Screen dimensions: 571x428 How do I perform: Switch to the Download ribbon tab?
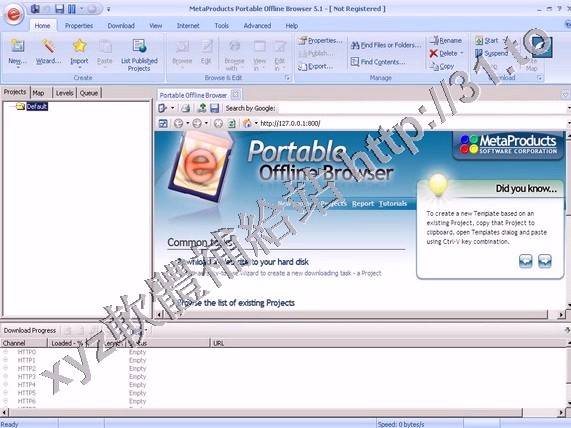[x=121, y=26]
